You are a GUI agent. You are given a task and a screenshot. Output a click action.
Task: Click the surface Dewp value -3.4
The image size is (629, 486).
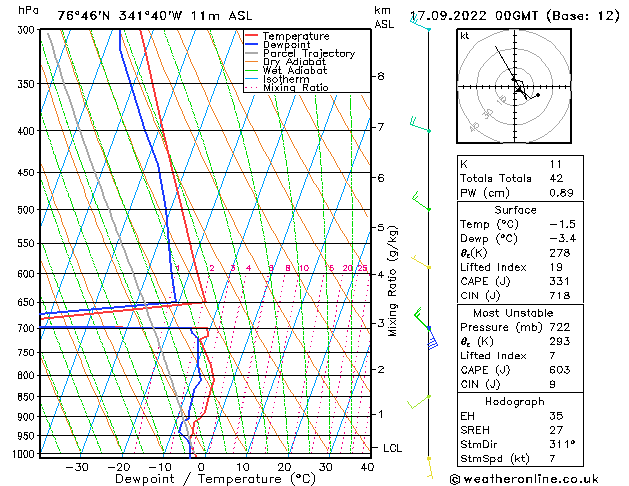click(562, 239)
